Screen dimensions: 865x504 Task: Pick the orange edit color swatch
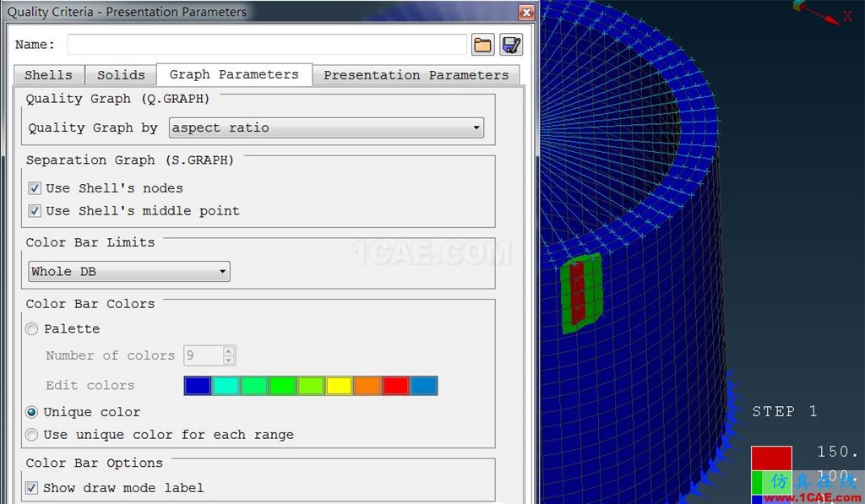point(367,386)
